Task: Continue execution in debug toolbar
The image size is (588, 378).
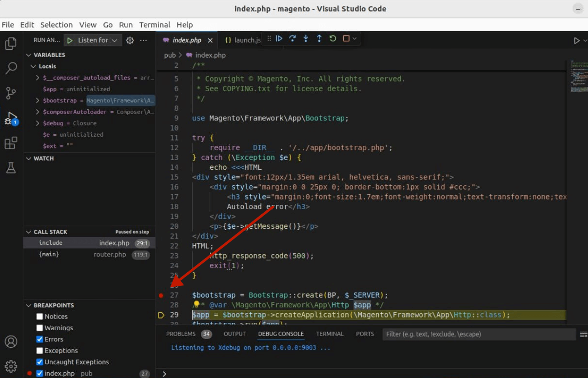Action: (x=279, y=39)
